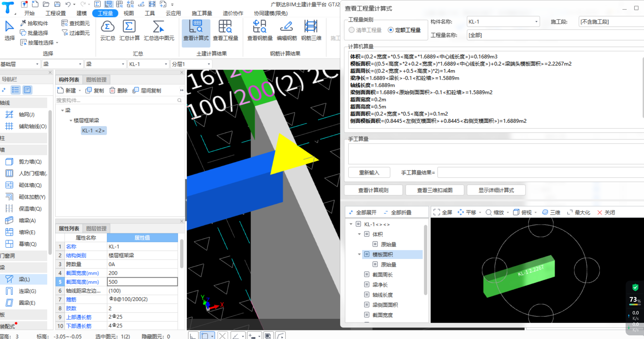The width and height of the screenshot is (644, 339).
Task: Open the 按属性选择 dropdown arrow
Action: [57, 43]
